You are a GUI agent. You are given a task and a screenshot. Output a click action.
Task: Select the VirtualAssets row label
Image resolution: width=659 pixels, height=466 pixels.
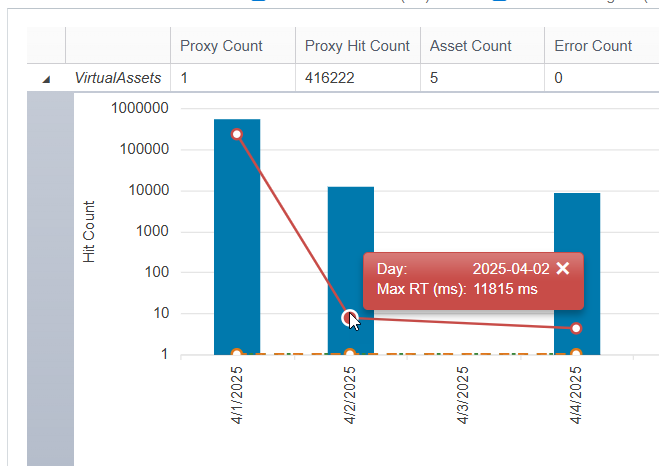point(118,78)
